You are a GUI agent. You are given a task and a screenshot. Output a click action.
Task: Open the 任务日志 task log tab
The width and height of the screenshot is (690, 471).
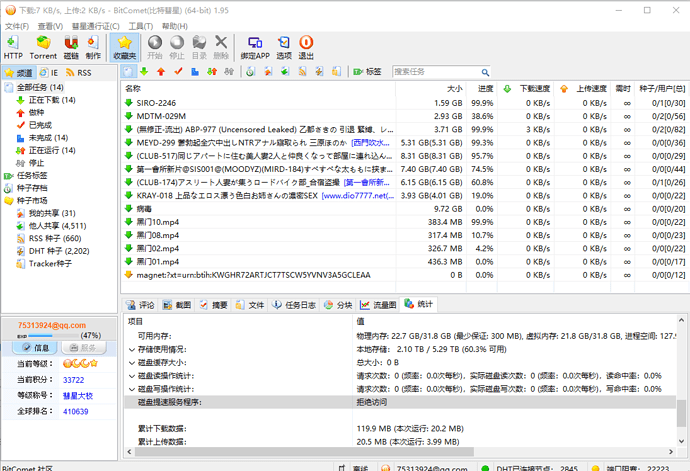pyautogui.click(x=294, y=305)
